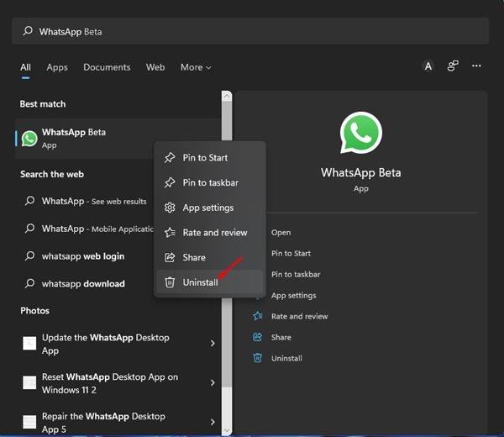Click the 'Best match' heading
The image size is (504, 437).
tap(43, 104)
